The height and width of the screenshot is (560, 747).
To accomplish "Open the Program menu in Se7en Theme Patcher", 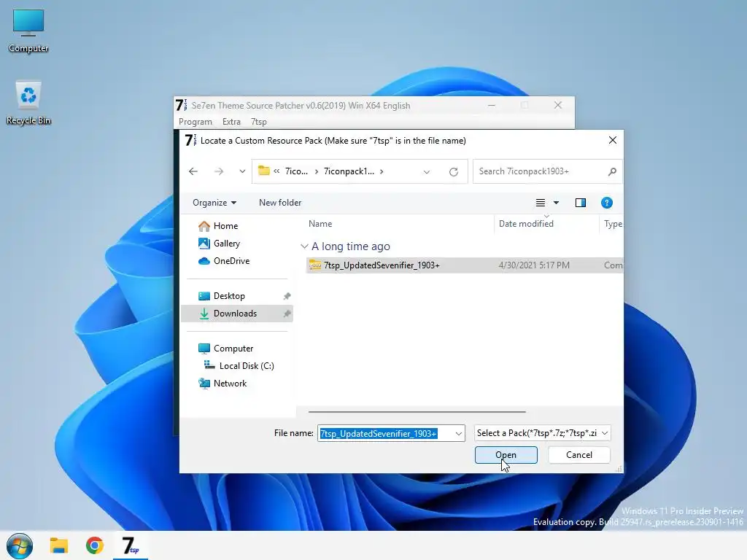I will tap(196, 122).
